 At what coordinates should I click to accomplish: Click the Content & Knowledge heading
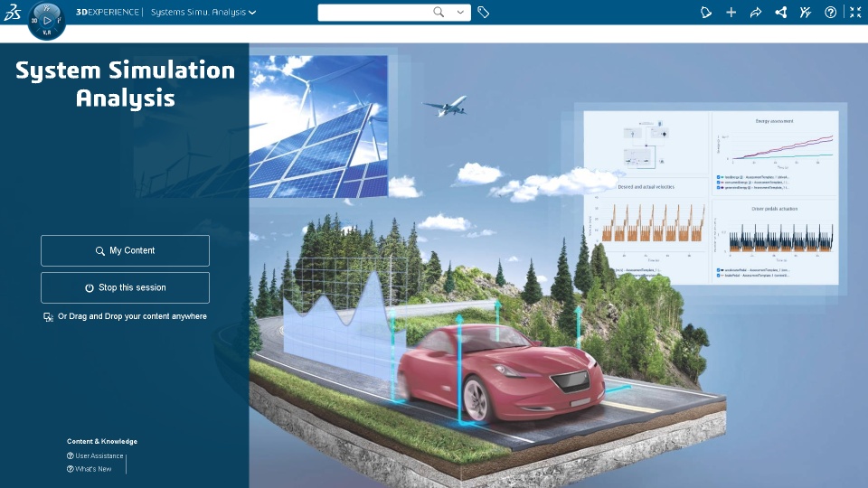102,441
